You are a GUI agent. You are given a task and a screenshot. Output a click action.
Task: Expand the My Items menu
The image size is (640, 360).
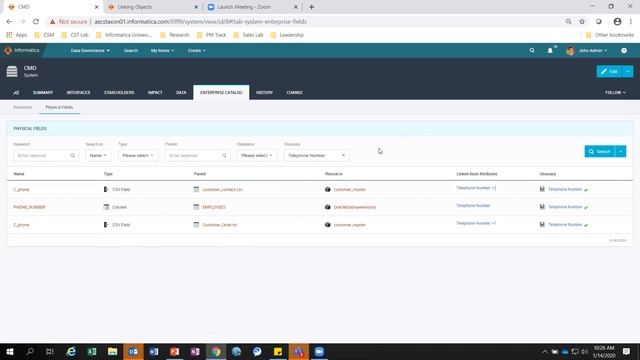[162, 51]
